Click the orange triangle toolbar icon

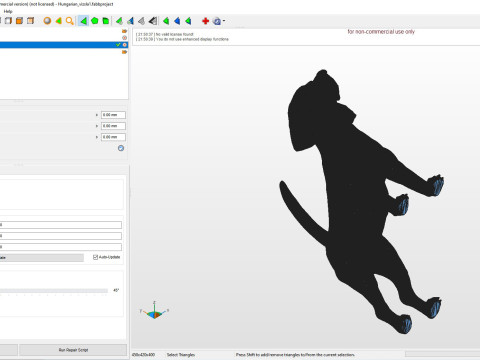coord(59,21)
